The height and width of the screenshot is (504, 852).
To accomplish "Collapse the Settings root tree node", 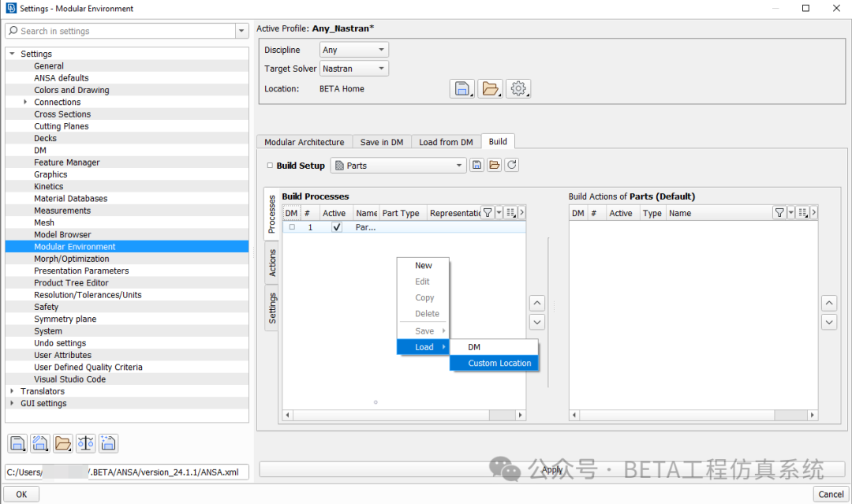I will [12, 54].
